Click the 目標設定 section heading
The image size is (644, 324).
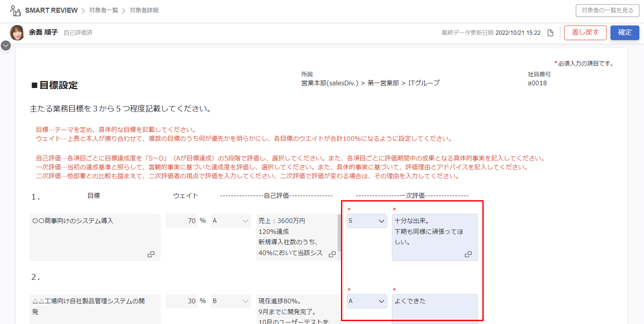pyautogui.click(x=54, y=85)
